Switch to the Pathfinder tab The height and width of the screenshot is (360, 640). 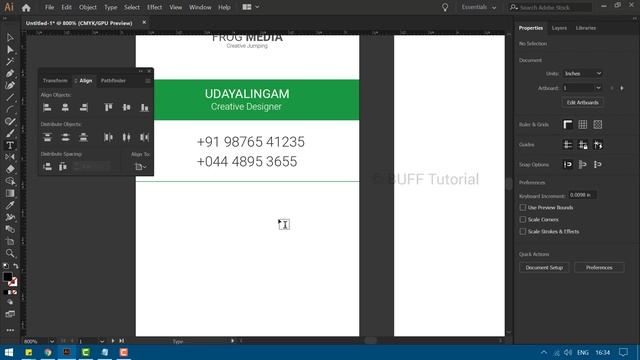[x=113, y=81]
